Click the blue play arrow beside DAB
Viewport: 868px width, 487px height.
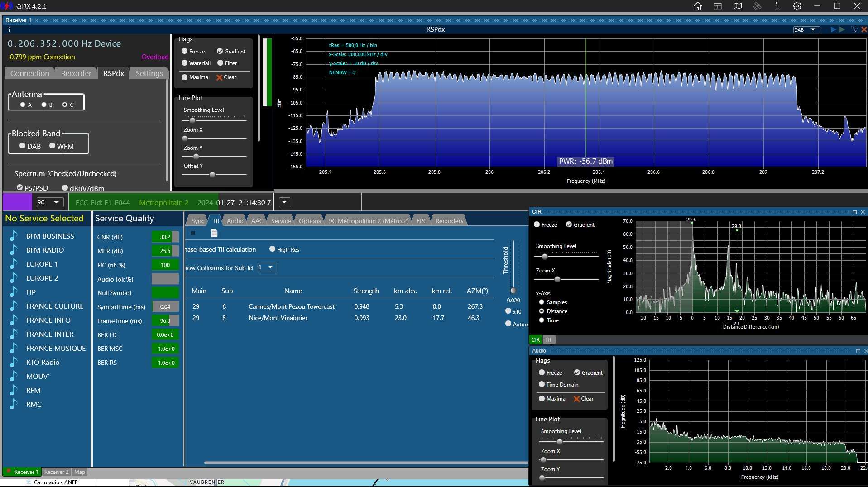[x=833, y=29]
